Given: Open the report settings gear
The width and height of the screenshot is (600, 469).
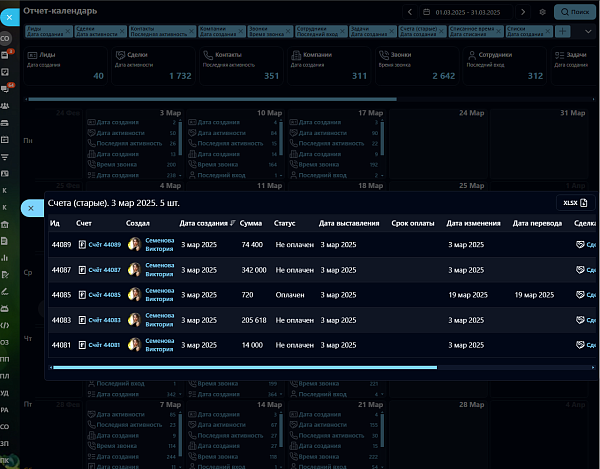Looking at the screenshot, I should pos(542,12).
